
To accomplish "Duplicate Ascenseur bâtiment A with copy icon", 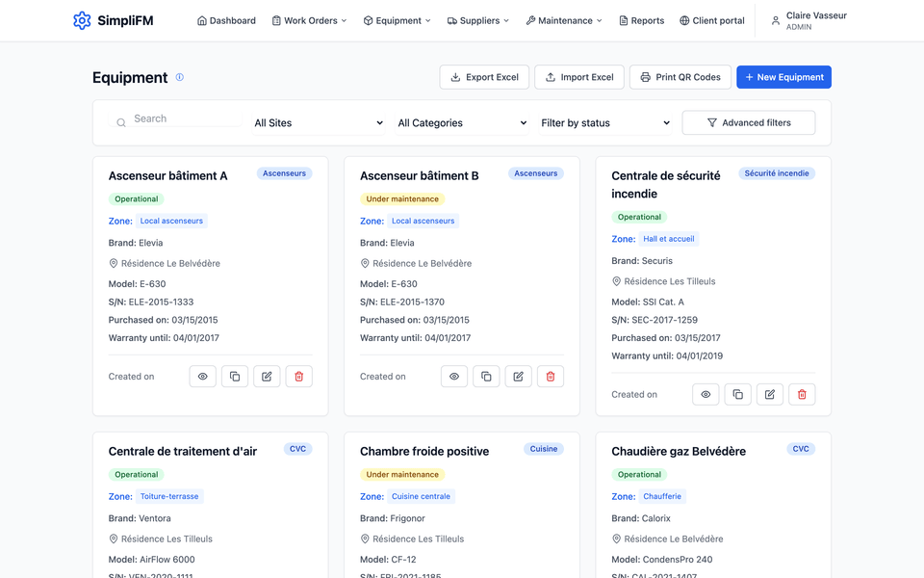I will pos(235,377).
